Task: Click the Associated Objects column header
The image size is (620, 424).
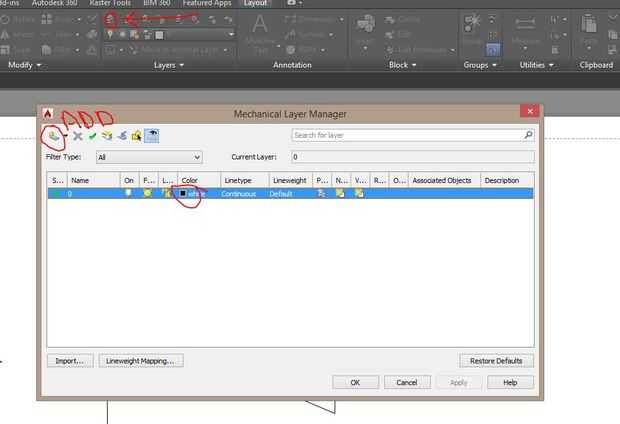Action: 444,180
